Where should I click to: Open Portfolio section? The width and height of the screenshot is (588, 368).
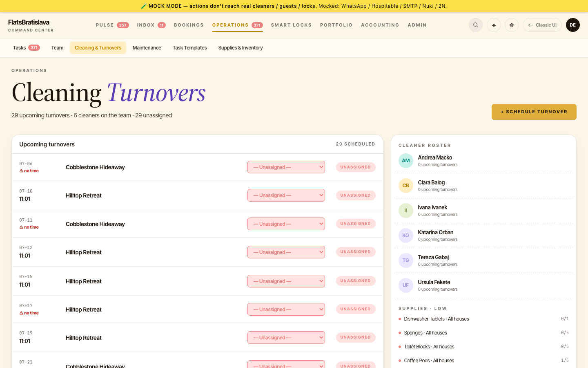tap(336, 25)
